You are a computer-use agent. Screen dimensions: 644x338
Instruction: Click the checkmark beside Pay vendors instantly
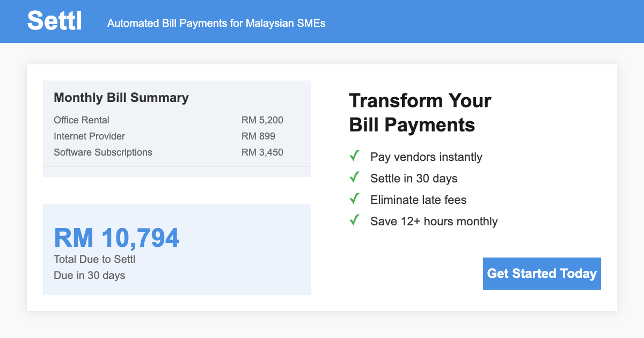(354, 156)
